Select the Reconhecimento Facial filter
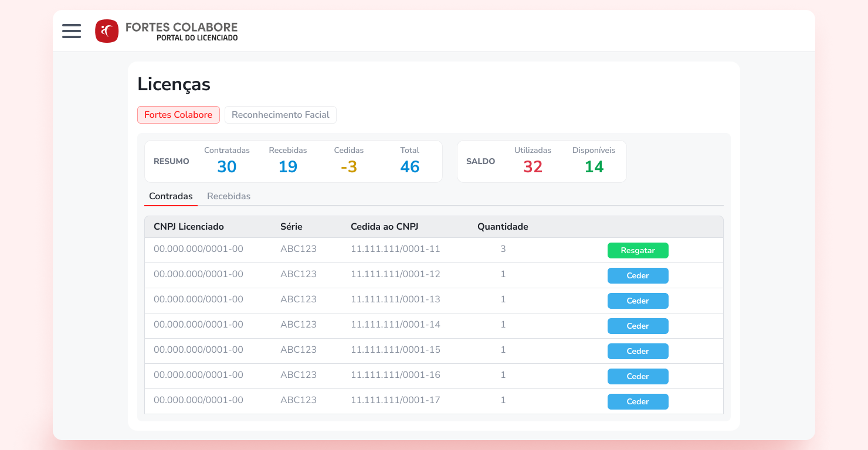Image resolution: width=868 pixels, height=450 pixels. click(x=280, y=115)
